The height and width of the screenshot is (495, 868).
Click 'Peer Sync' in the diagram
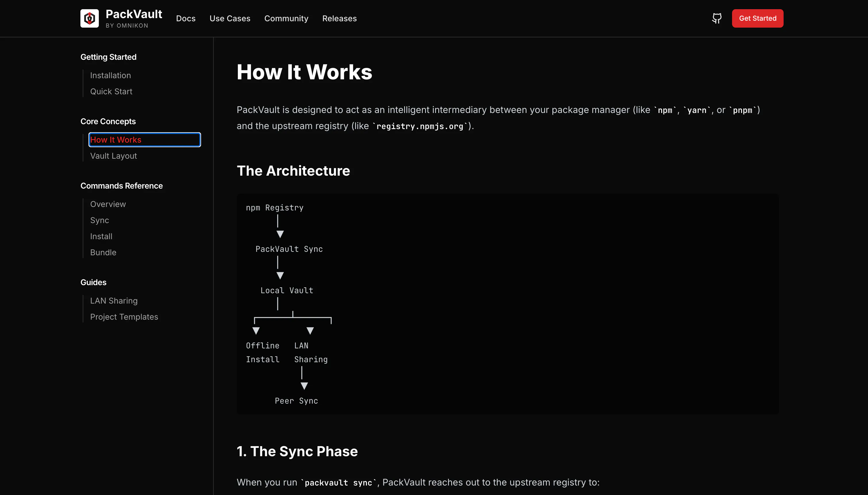[x=296, y=401]
